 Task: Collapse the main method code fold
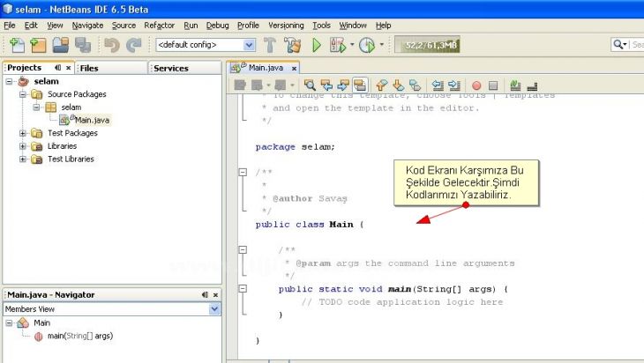click(x=243, y=289)
